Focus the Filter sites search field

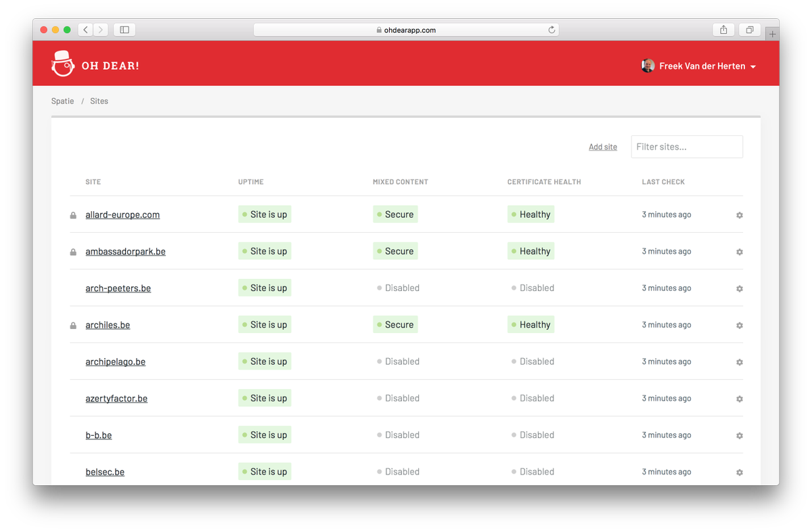(x=687, y=147)
